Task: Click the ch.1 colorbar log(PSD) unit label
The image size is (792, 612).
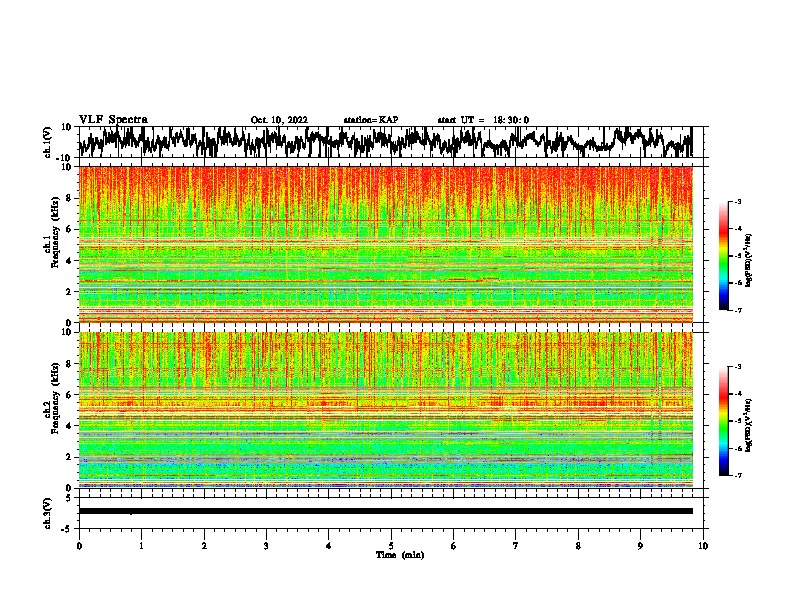Action: (748, 260)
